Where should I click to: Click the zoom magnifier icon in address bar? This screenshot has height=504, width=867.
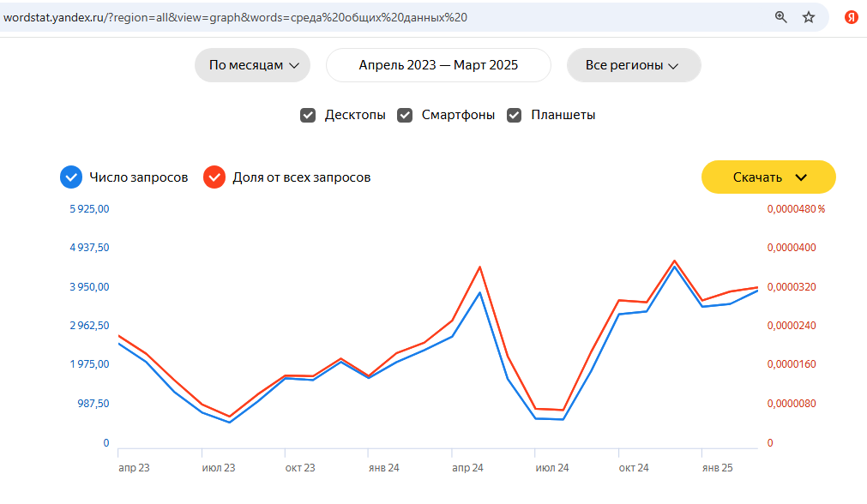tap(780, 17)
